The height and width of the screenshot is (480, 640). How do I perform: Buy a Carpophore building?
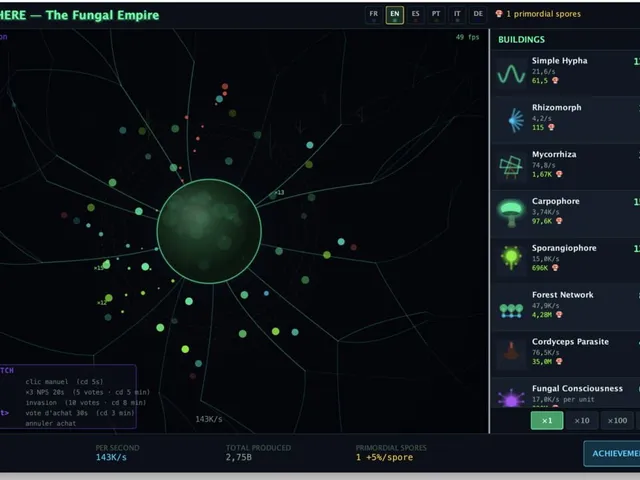point(566,213)
